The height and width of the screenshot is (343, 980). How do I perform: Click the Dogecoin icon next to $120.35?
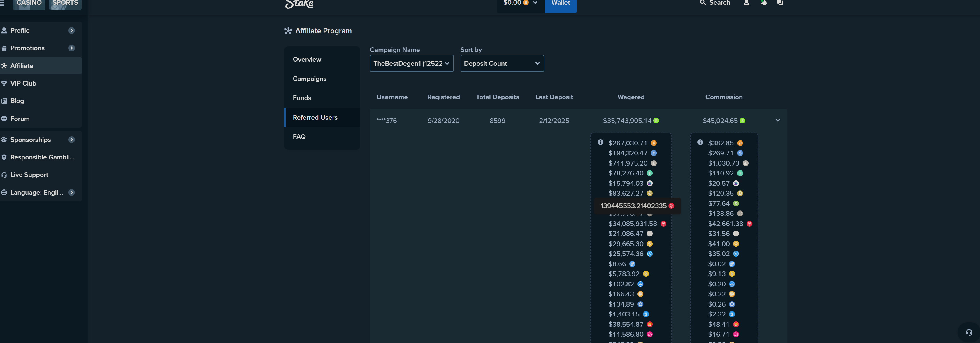[x=740, y=194]
